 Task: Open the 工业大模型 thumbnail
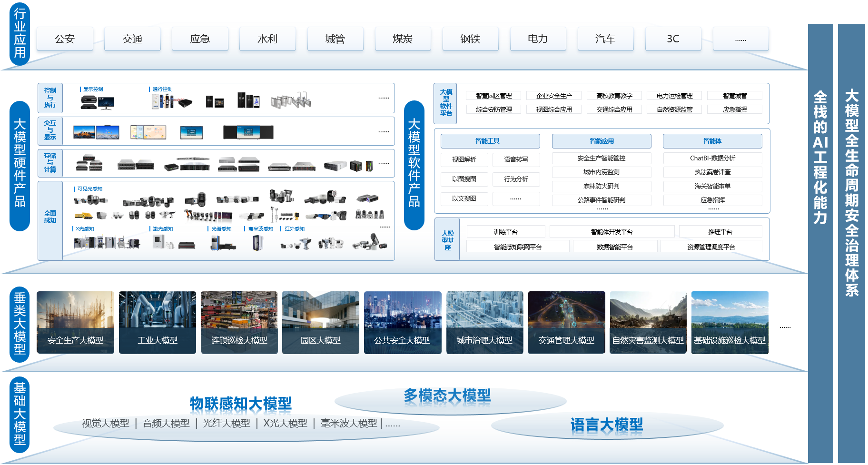click(158, 323)
